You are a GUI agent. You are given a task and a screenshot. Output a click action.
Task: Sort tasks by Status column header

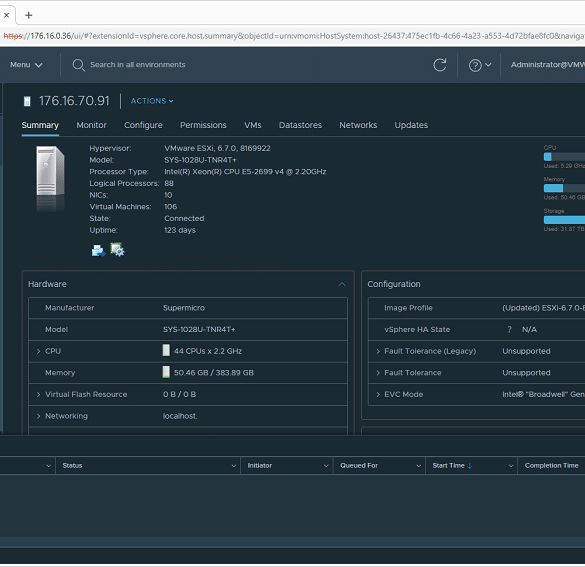[72, 466]
